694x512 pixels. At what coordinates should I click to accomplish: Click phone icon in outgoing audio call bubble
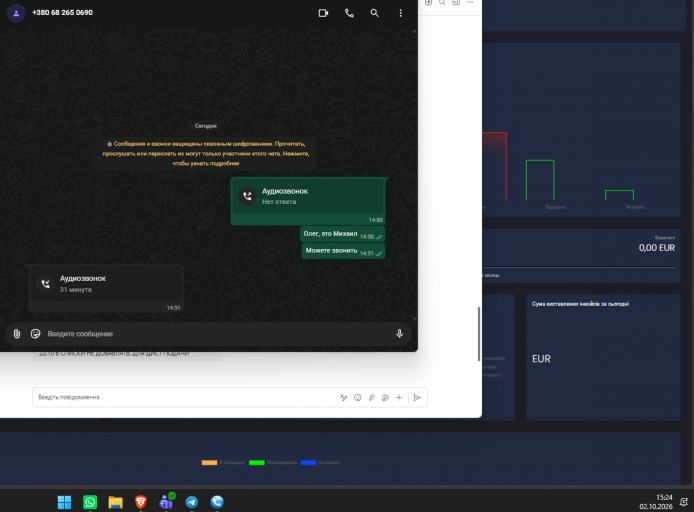(247, 196)
